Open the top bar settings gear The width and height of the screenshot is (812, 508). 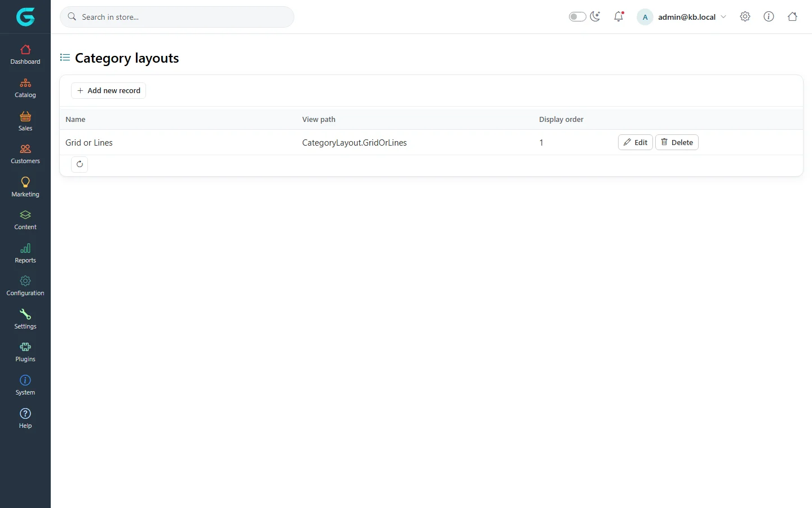point(745,16)
